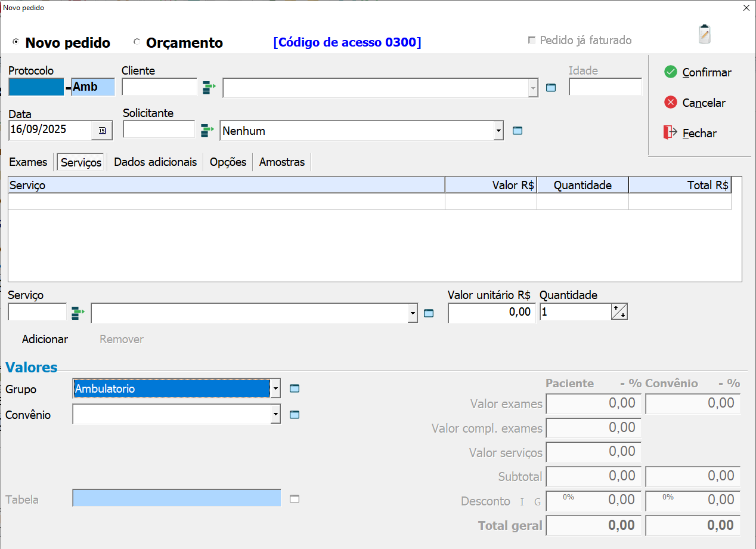The width and height of the screenshot is (756, 549).
Task: Open client registry window icon after Cliente dropdown
Action: pos(551,88)
